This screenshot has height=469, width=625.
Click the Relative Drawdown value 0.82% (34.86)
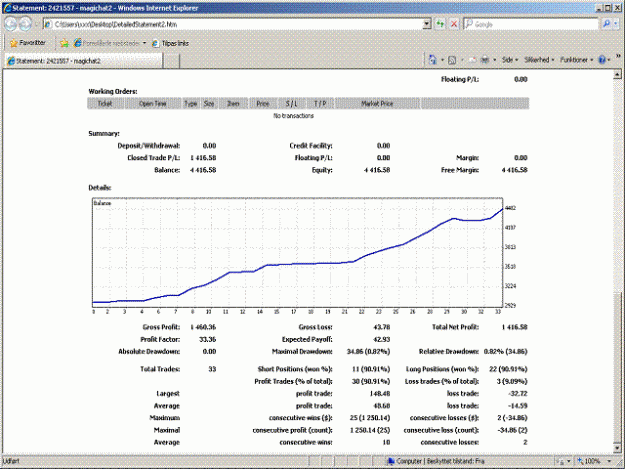[505, 351]
